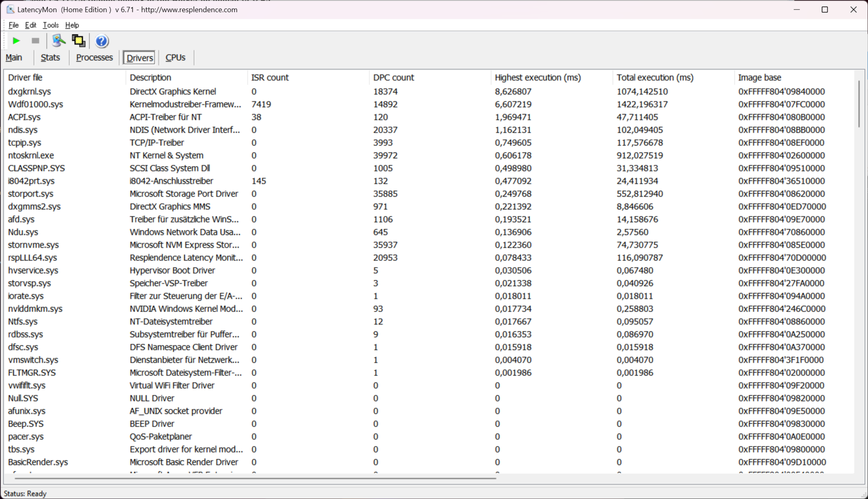Click the LatencyMon app icon in title bar
Screen dimensions: 868x499
point(10,9)
